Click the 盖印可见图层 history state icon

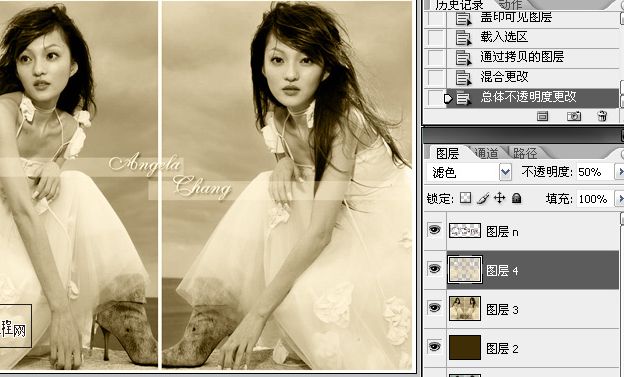[x=463, y=18]
